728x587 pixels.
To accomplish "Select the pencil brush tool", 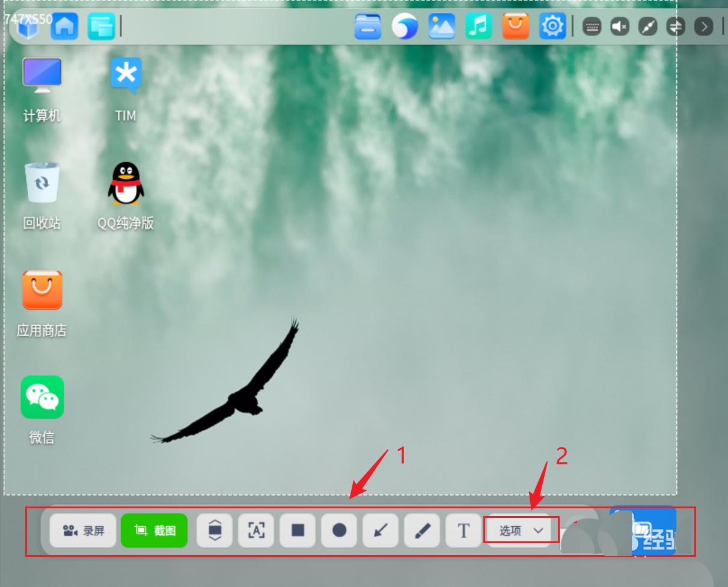I will pos(422,530).
